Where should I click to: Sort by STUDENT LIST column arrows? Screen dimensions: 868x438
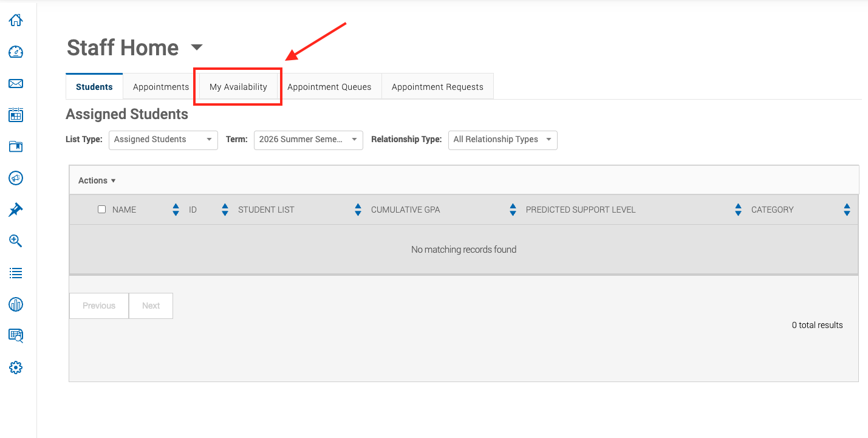pyautogui.click(x=358, y=210)
